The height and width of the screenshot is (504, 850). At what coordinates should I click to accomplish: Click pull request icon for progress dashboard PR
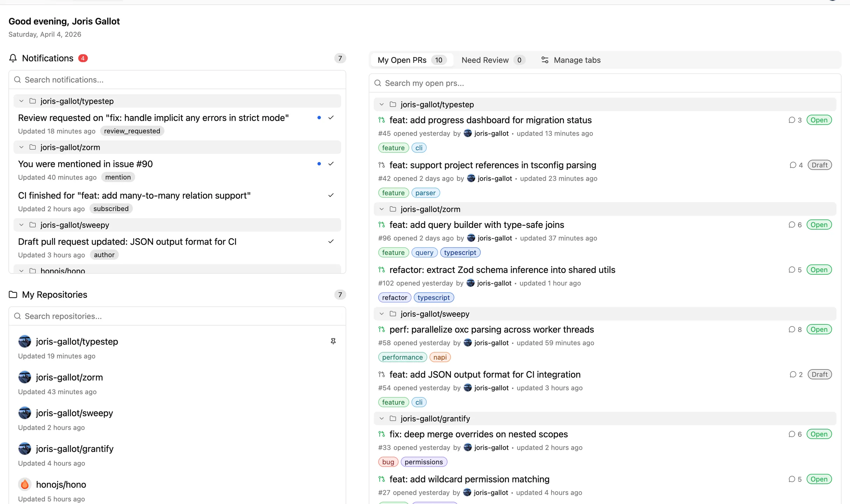tap(382, 120)
